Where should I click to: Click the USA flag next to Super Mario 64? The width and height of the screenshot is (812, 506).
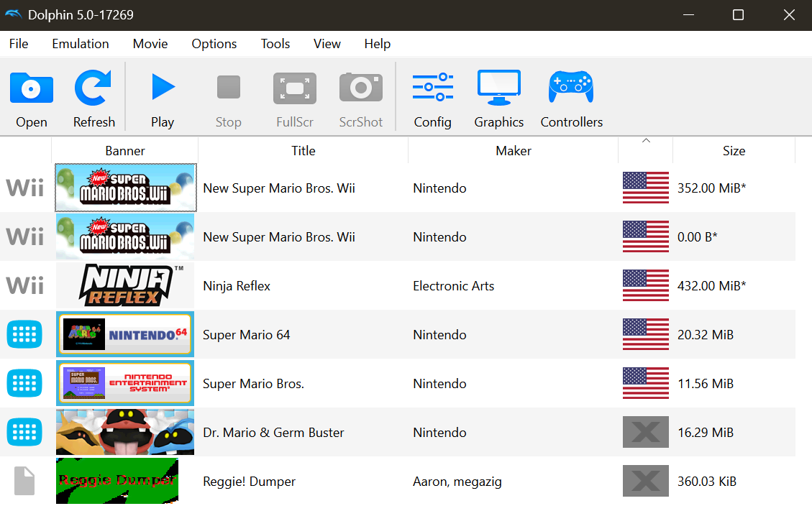pos(645,334)
